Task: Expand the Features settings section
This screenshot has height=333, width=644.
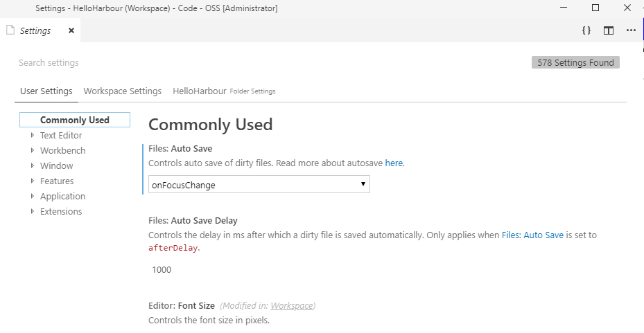Action: click(33, 181)
